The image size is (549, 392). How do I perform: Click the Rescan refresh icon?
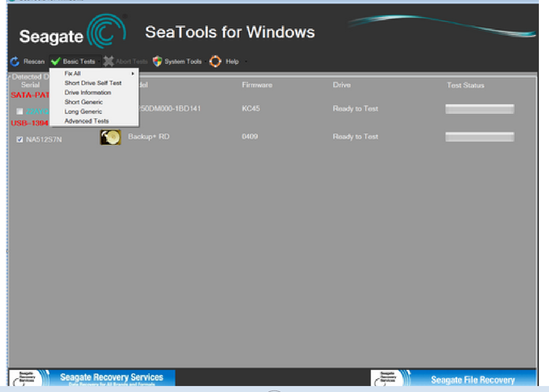(x=15, y=62)
